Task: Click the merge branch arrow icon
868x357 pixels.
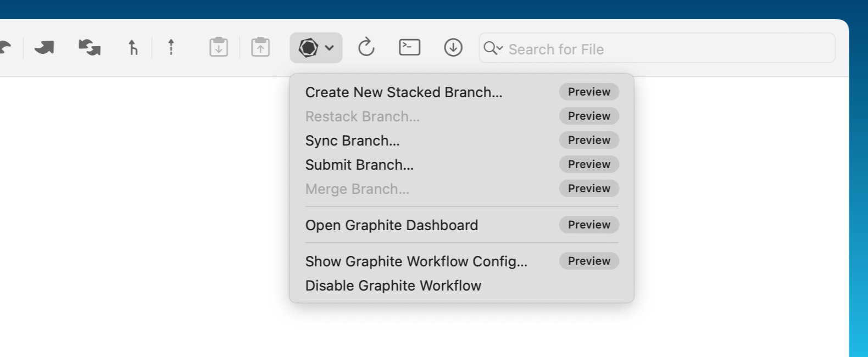Action: coord(132,48)
